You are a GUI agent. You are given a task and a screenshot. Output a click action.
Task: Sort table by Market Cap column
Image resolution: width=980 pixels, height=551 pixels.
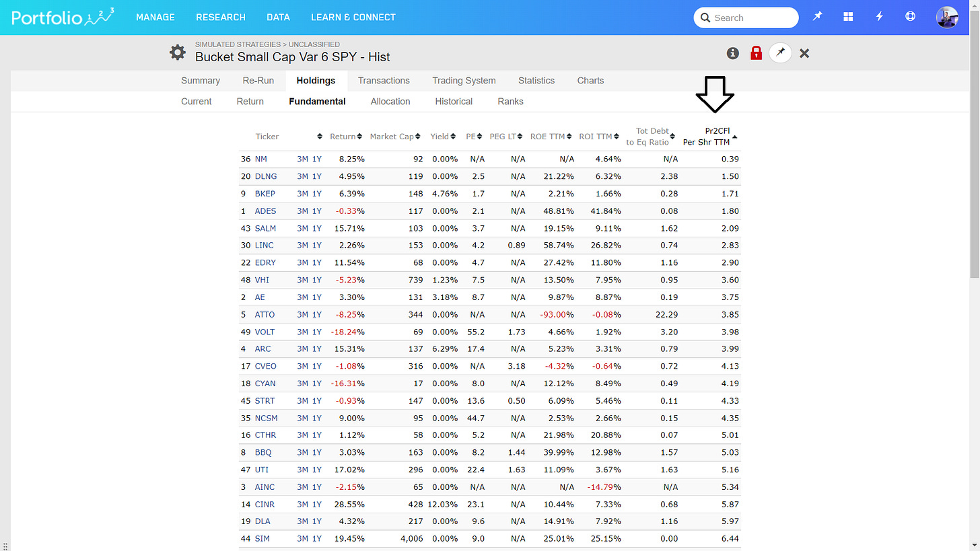tap(395, 137)
